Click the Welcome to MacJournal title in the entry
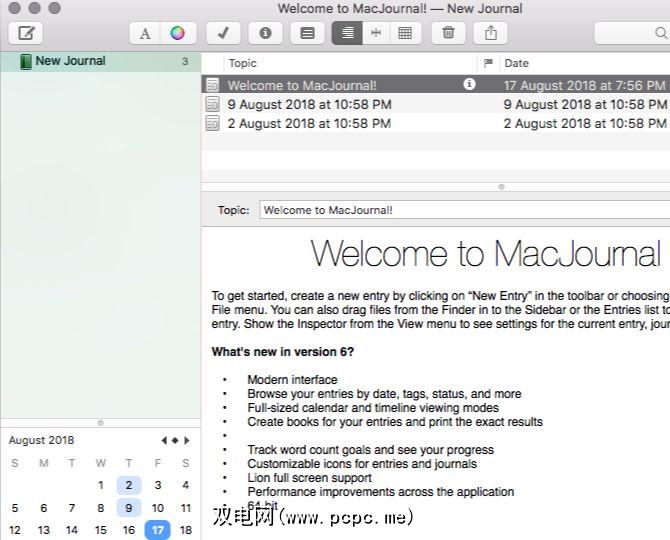Viewport: 670px width, 540px height. tap(486, 254)
